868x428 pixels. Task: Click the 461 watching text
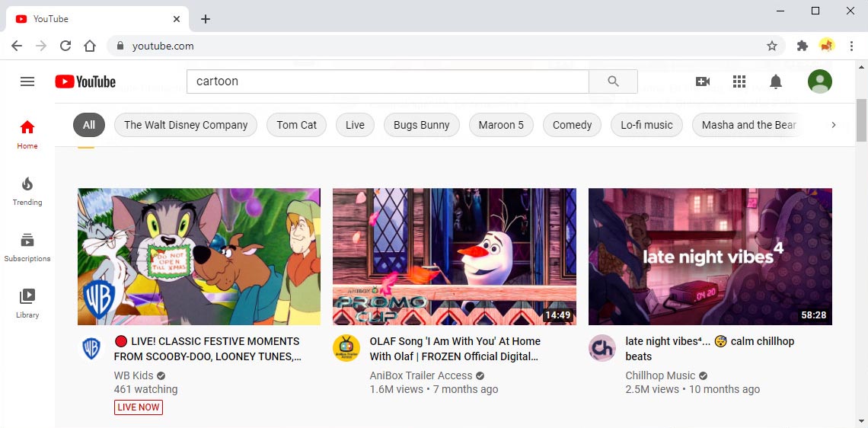point(145,389)
